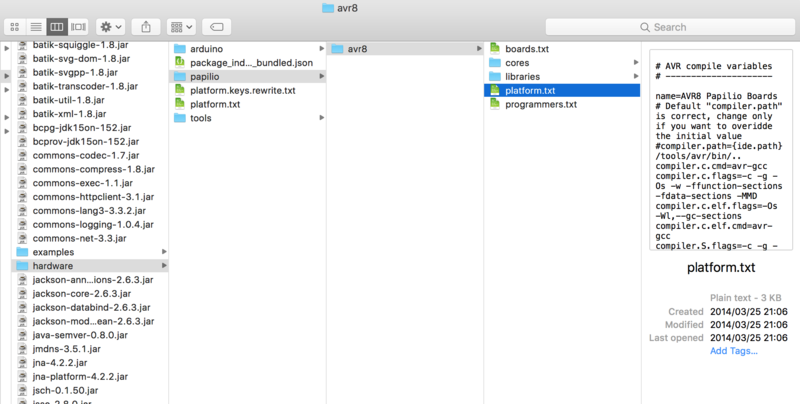Click the Add Tags link
800x404 pixels.
click(733, 350)
